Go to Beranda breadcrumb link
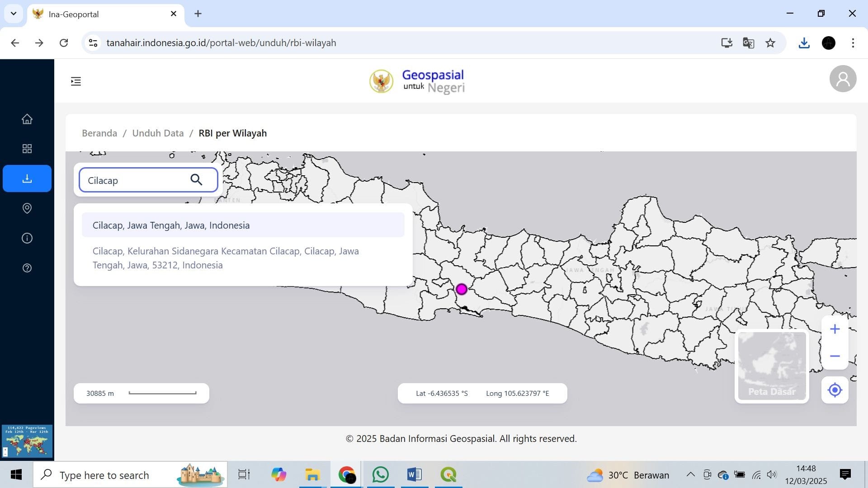Screen dimensions: 868x488 pyautogui.click(x=99, y=133)
